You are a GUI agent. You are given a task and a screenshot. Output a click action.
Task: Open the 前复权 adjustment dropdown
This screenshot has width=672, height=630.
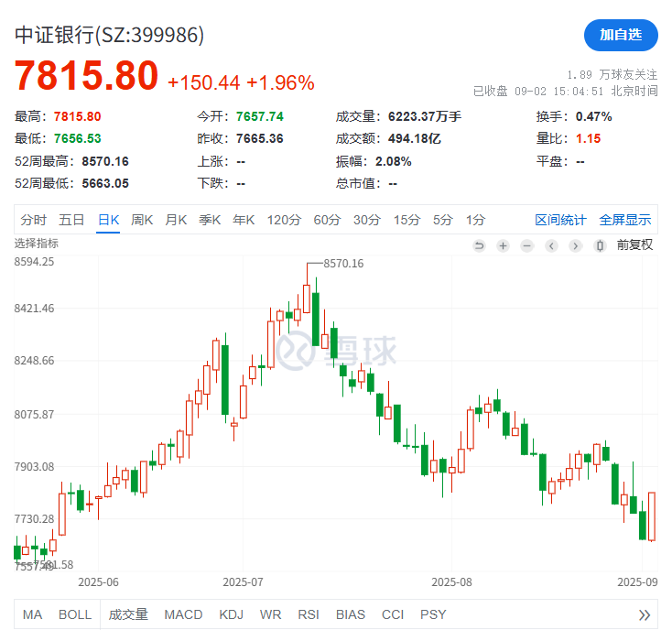coord(634,244)
